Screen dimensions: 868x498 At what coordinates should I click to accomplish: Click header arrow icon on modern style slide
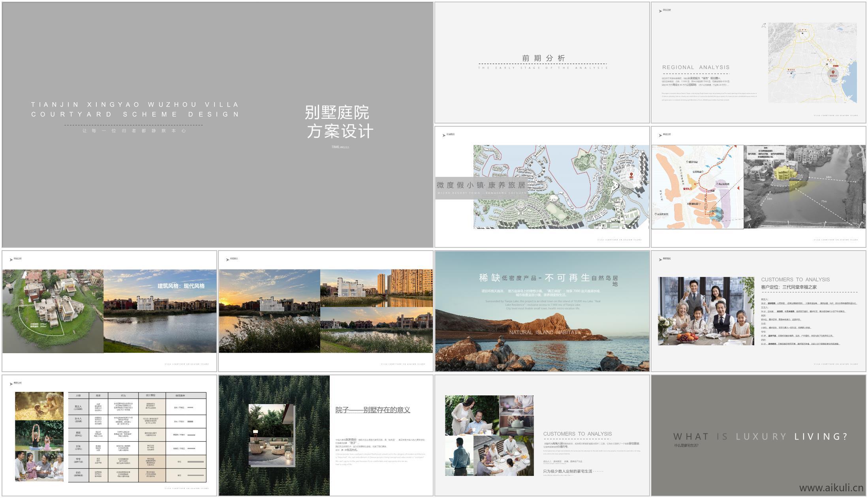coord(11,260)
